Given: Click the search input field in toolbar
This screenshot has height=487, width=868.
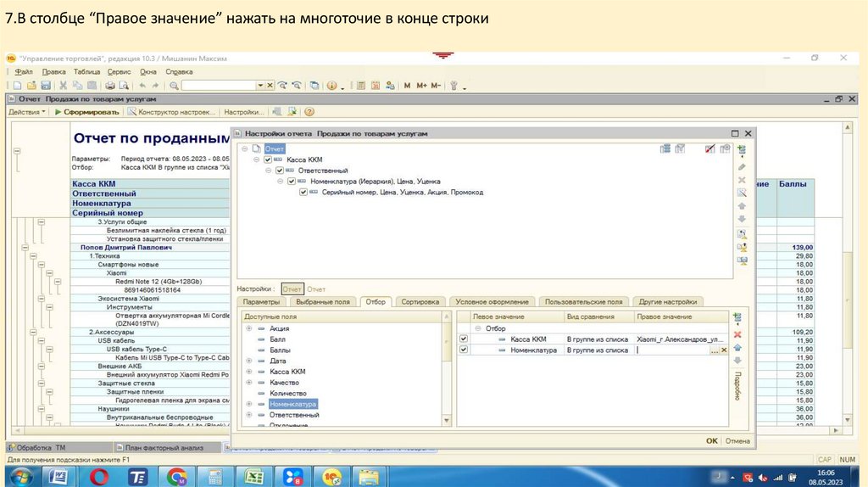Looking at the screenshot, I should pos(219,86).
